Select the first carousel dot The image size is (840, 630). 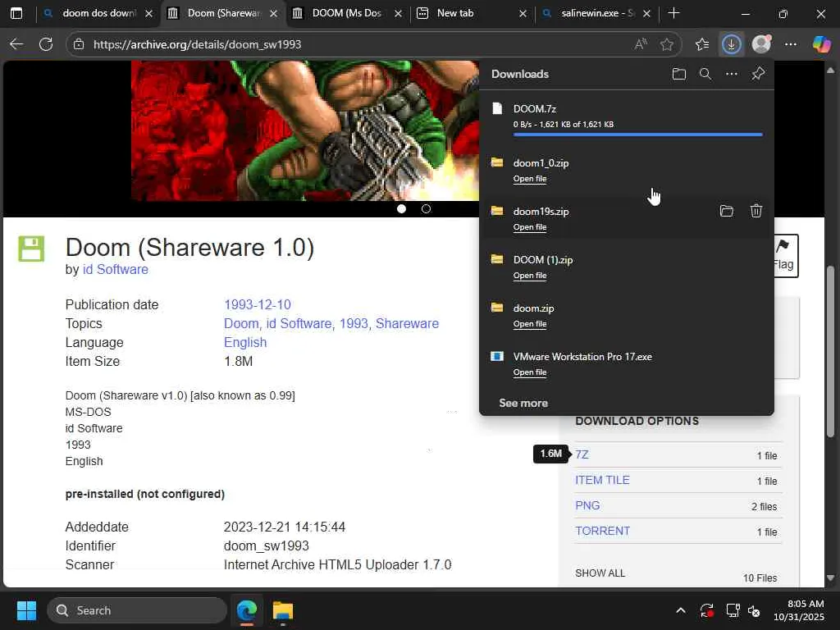(401, 209)
